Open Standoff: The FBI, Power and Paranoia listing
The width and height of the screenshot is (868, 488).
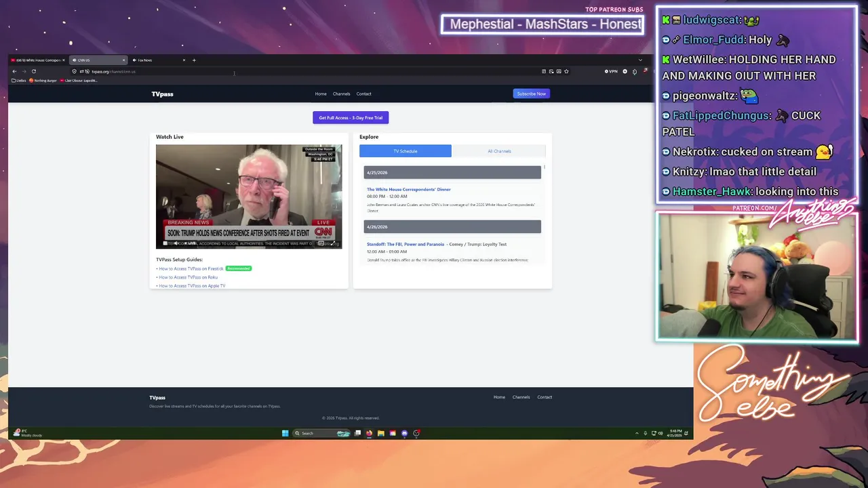point(406,244)
